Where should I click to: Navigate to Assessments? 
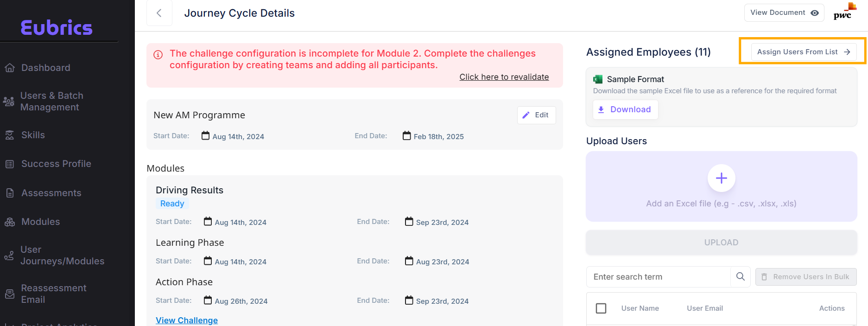[x=51, y=193]
